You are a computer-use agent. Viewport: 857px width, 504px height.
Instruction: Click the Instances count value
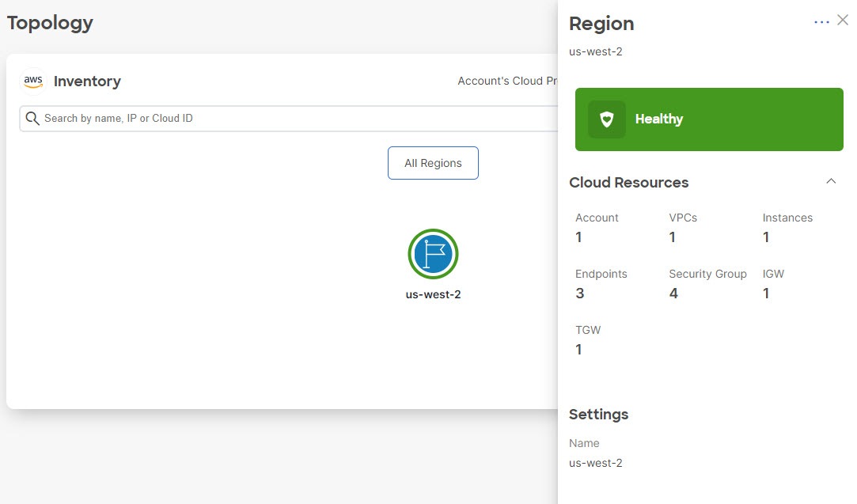point(766,237)
